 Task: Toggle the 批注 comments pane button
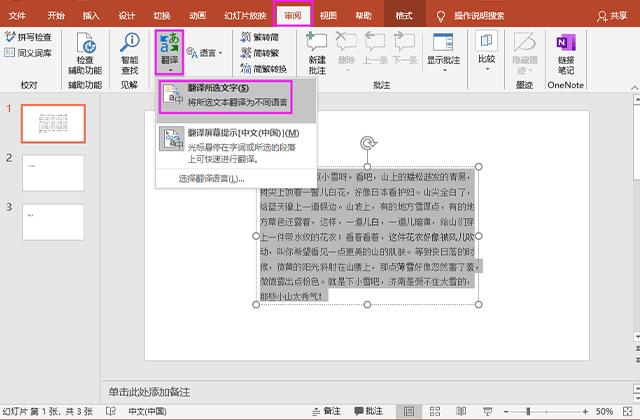[368, 411]
